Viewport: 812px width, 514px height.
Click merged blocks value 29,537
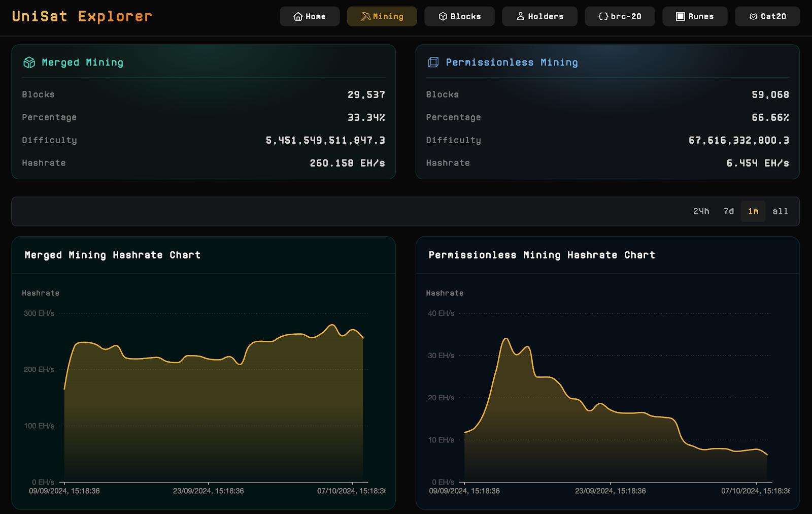pyautogui.click(x=366, y=94)
